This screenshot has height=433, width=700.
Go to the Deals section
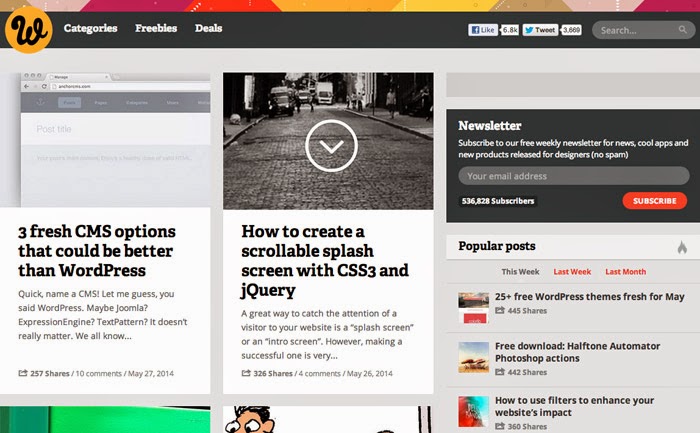[x=209, y=29]
